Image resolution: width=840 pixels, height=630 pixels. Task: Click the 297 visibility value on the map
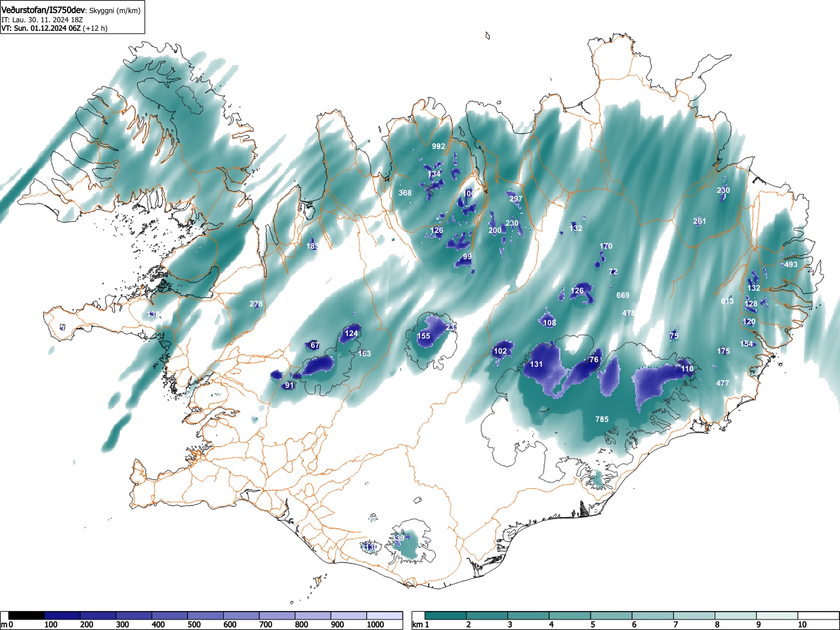click(x=516, y=199)
